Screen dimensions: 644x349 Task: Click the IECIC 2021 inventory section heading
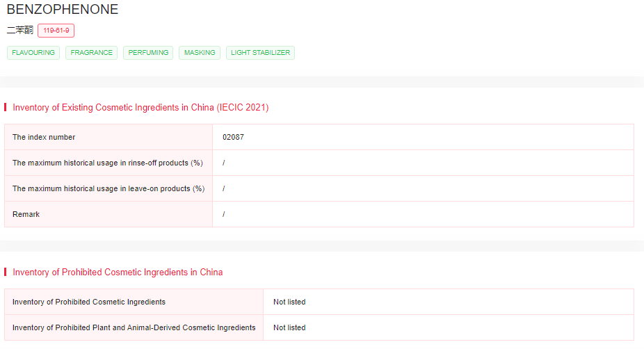pos(140,108)
